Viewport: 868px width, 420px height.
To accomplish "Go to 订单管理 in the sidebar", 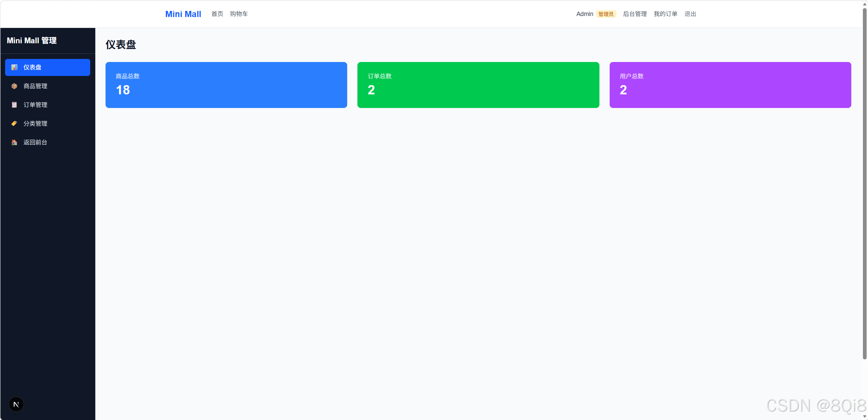I will pos(48,105).
